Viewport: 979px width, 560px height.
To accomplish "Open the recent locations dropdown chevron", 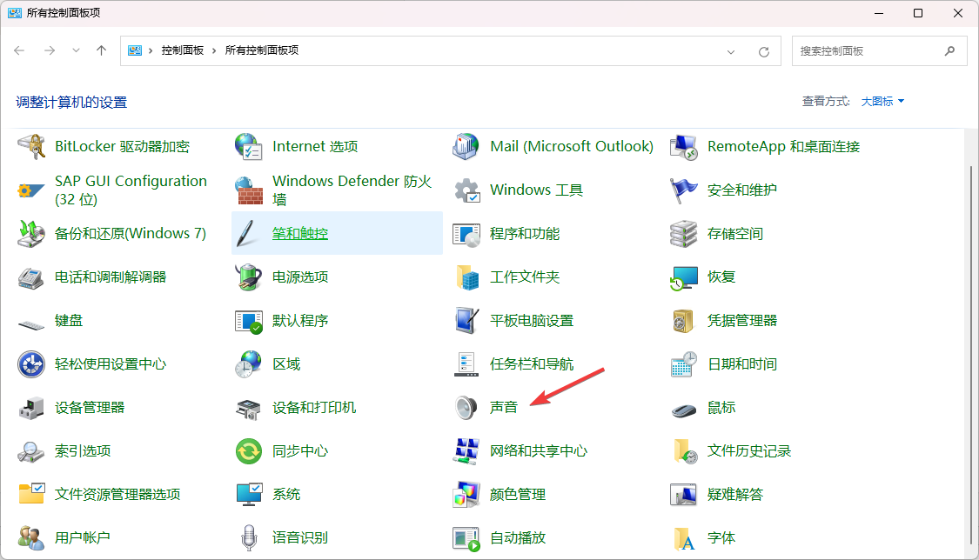I will 76,51.
